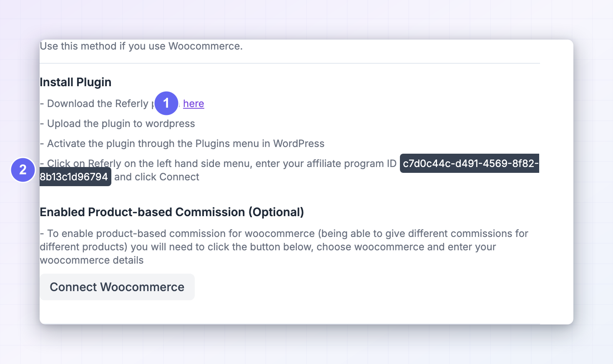Click the Enabled Product-based Commission (Optional) heading
This screenshot has width=613, height=364.
tap(172, 212)
